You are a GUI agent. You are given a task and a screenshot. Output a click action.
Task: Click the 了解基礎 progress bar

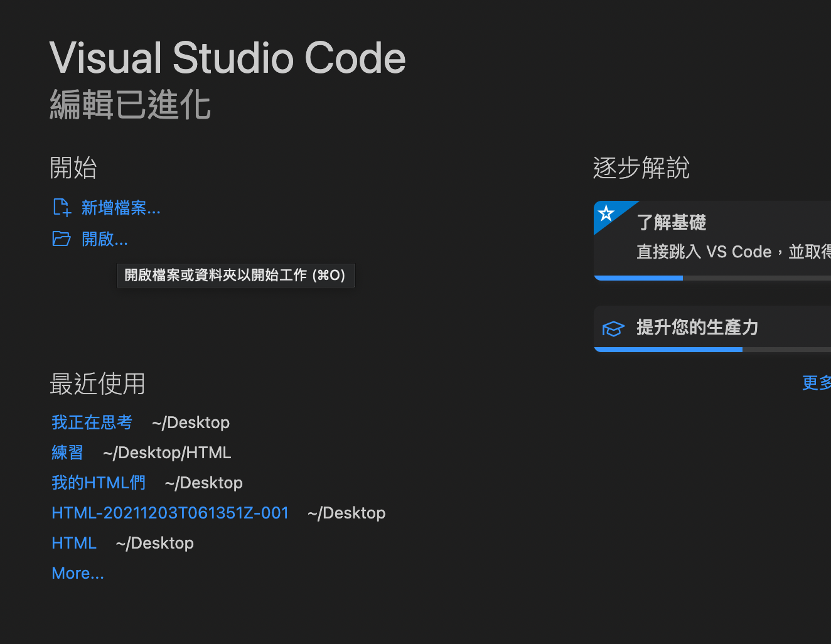pyautogui.click(x=712, y=278)
